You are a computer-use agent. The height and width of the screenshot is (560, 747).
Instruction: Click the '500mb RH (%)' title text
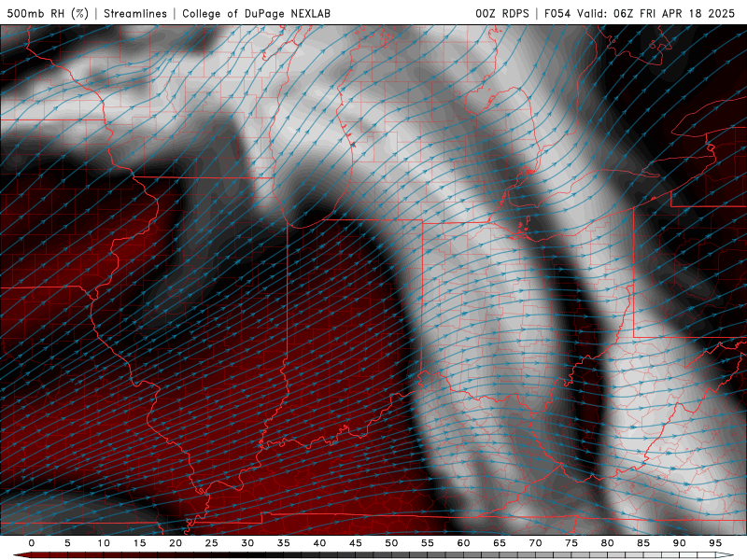48,13
